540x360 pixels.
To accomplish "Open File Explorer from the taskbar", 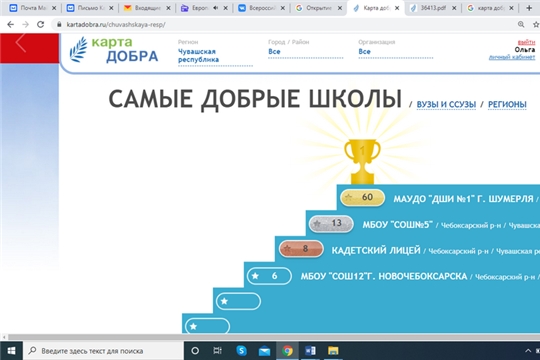I will point(333,351).
